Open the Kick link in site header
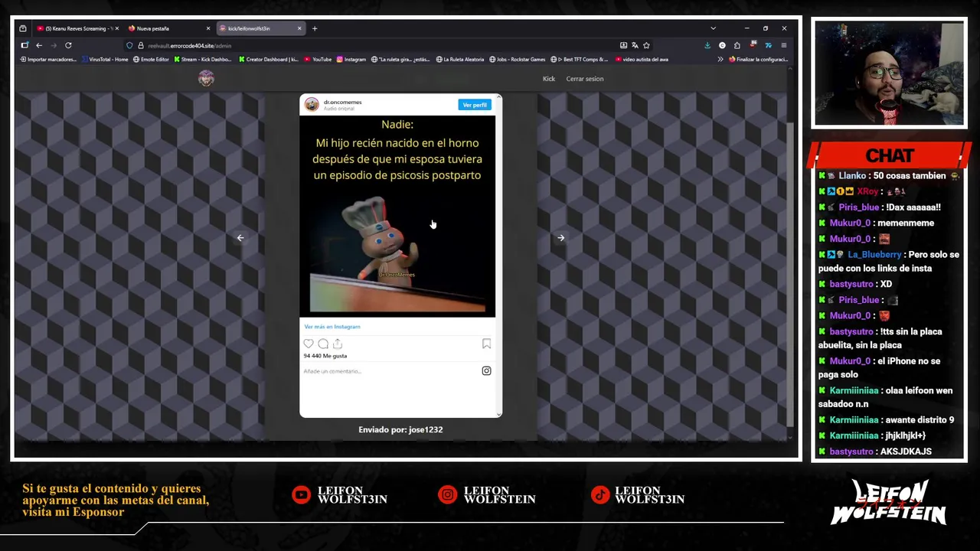980x551 pixels. [x=549, y=79]
